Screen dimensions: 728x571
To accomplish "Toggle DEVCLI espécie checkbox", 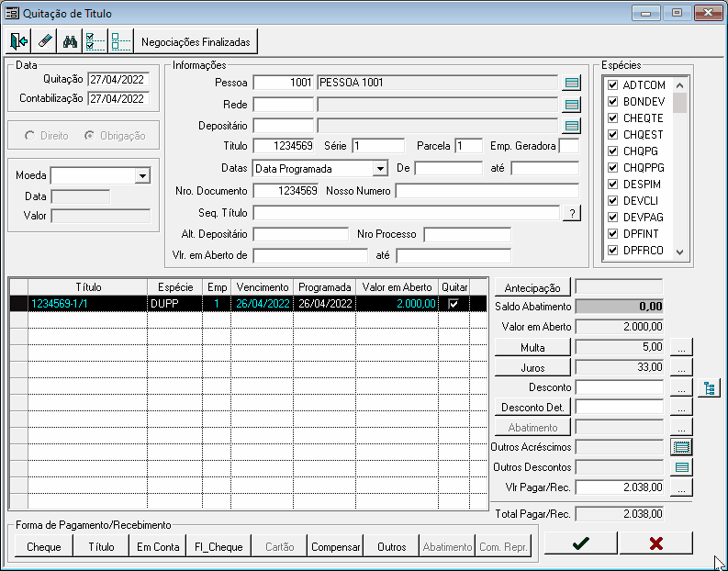I will [x=613, y=200].
